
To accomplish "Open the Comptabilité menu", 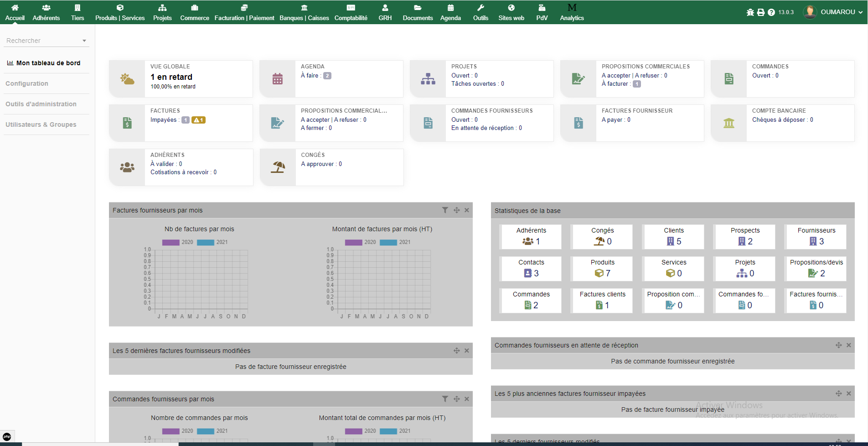I will [351, 12].
